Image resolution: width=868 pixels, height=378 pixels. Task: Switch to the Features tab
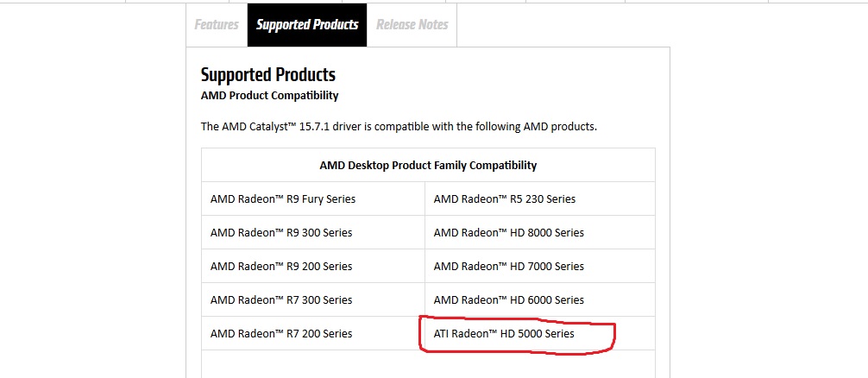[217, 25]
